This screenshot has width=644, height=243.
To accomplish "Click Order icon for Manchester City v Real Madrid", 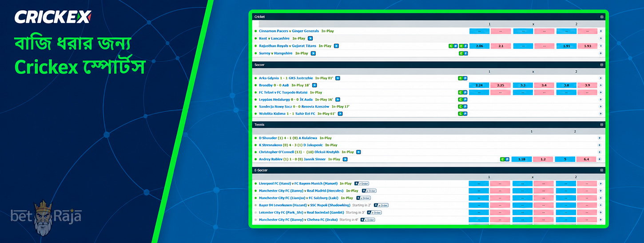I will coord(369,191).
